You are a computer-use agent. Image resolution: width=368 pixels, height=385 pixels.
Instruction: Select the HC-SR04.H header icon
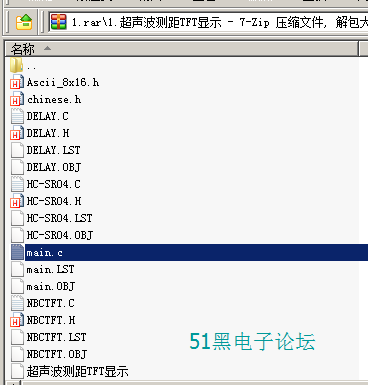[x=17, y=201]
